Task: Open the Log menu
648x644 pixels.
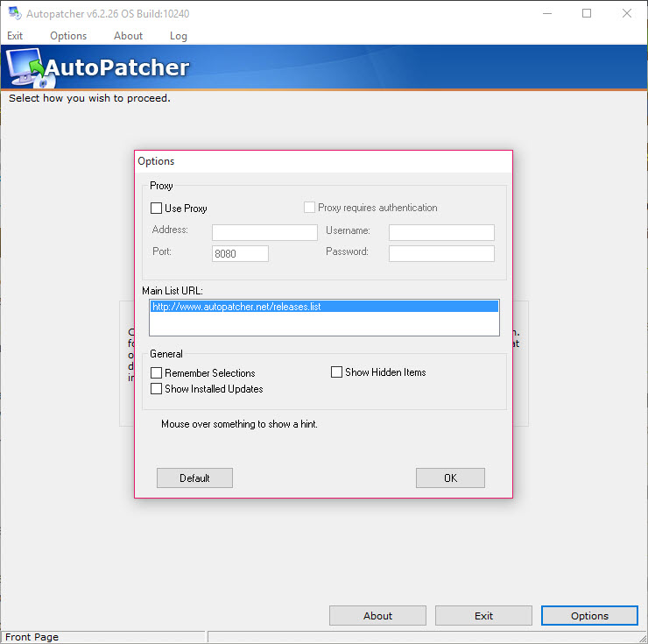Action: coord(179,36)
